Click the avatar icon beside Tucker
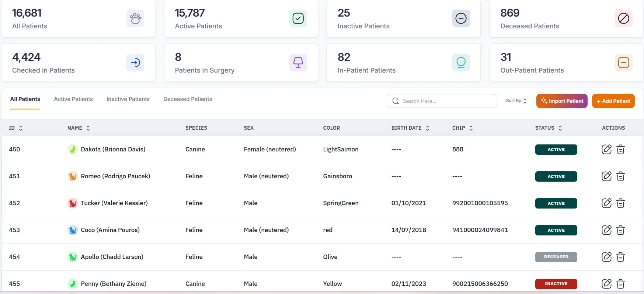 point(73,203)
